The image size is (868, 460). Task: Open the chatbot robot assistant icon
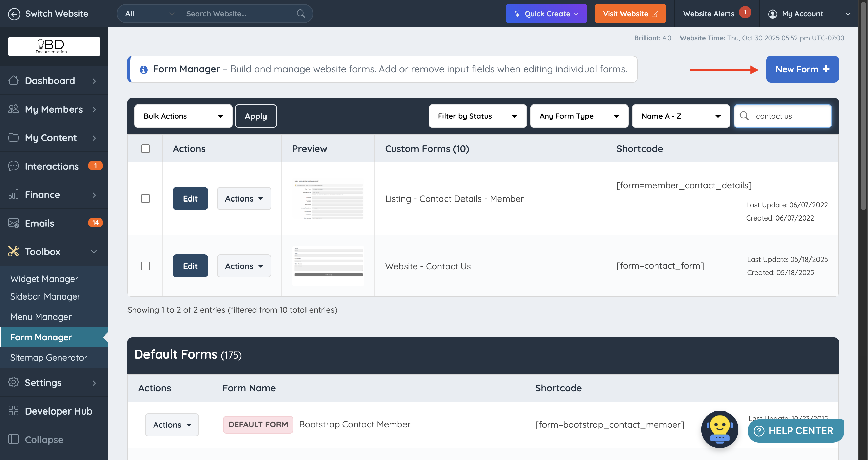tap(719, 429)
